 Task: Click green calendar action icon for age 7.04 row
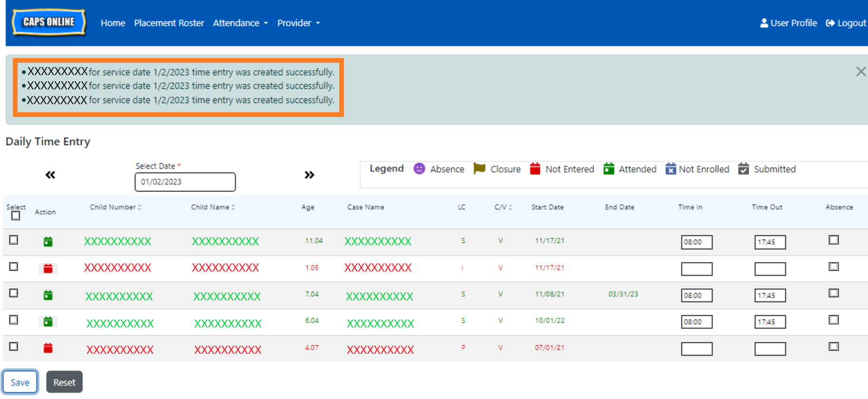pyautogui.click(x=48, y=295)
